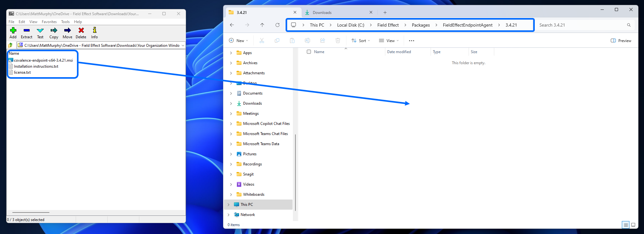Open the 7-Zip address path dropdown
Image resolution: width=644 pixels, height=234 pixels.
click(x=183, y=45)
